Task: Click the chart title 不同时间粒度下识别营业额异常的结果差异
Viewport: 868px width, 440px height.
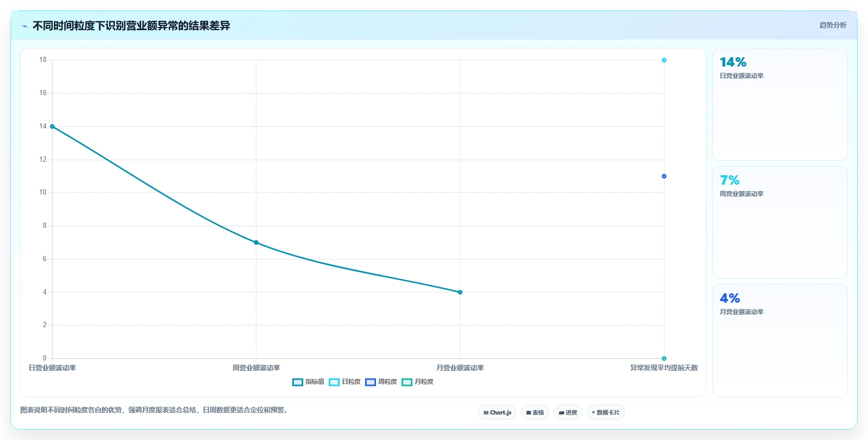Action: click(131, 26)
